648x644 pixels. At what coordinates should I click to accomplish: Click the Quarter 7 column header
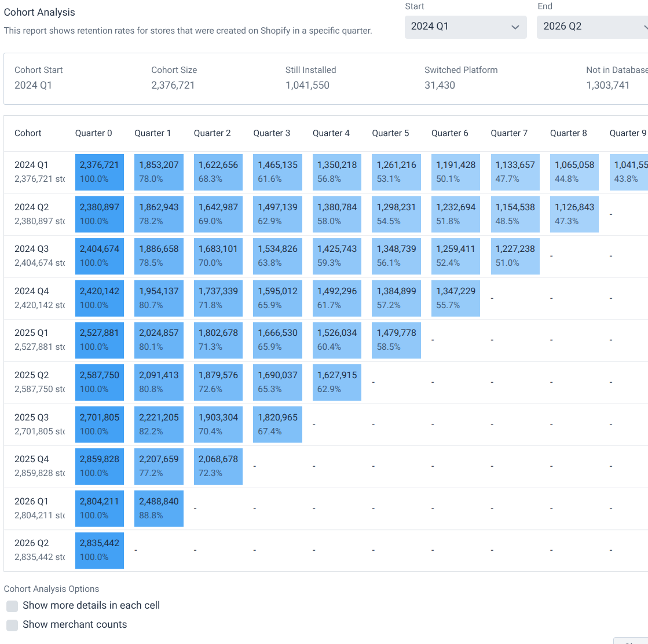[509, 133]
